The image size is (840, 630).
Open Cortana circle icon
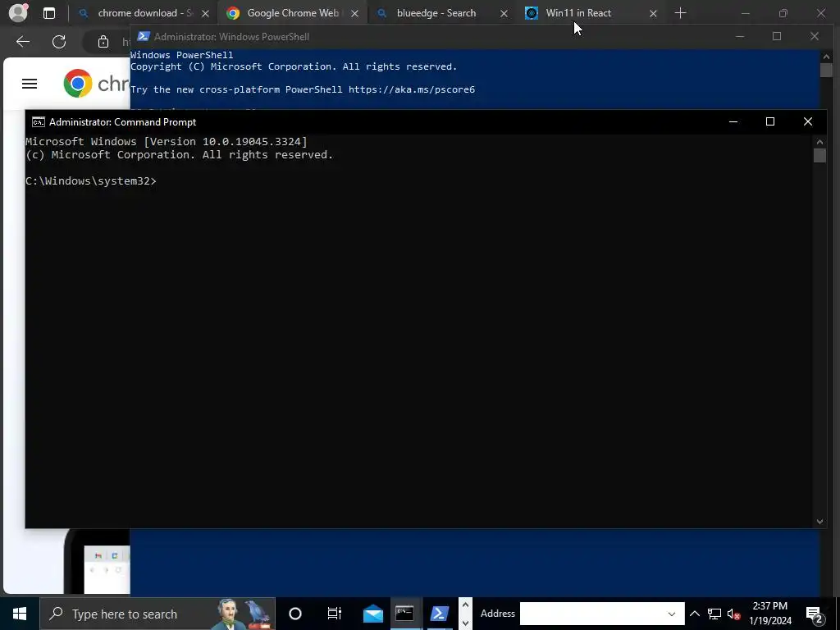coord(295,614)
